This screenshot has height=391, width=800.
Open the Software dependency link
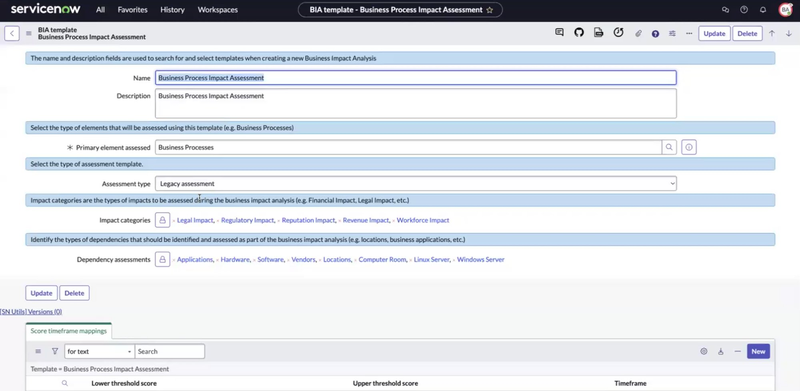(270, 260)
